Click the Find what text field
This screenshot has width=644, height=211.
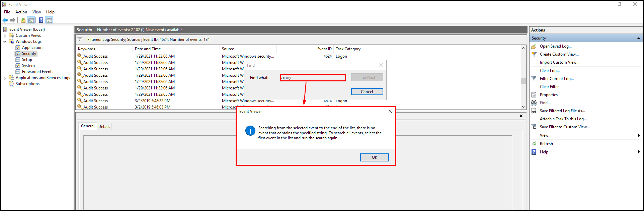pos(313,78)
